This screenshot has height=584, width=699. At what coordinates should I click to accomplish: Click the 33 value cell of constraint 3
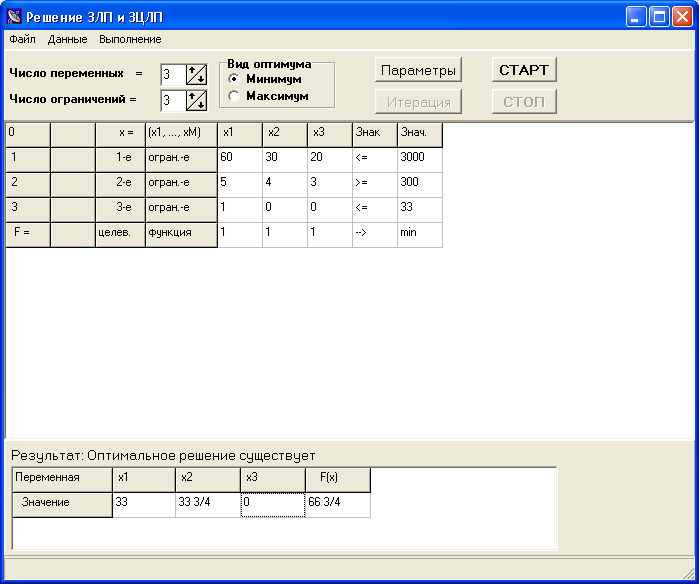coord(420,210)
